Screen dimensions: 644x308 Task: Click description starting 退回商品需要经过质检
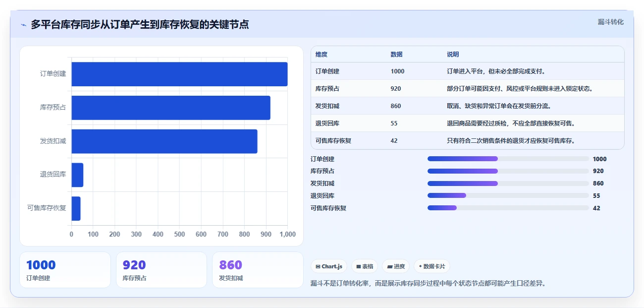coord(511,123)
